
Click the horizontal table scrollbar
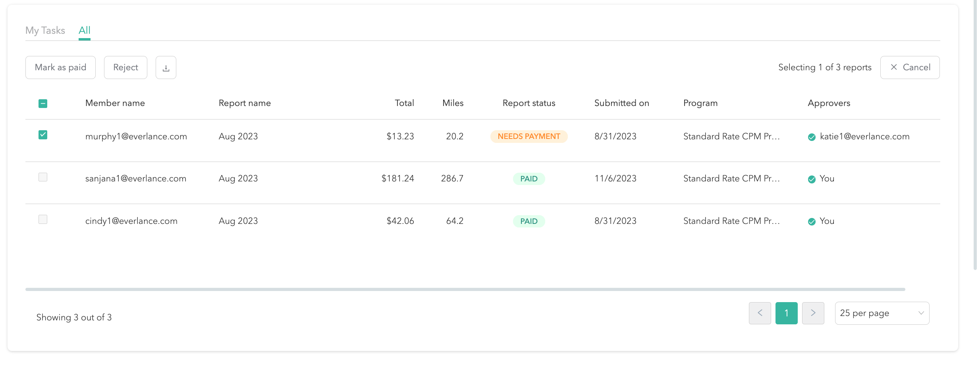pyautogui.click(x=465, y=289)
